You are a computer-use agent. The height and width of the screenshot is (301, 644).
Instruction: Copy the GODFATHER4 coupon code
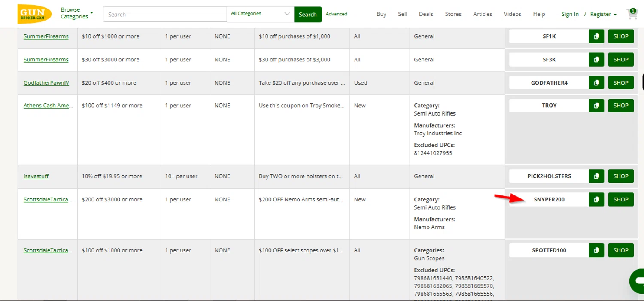(596, 83)
